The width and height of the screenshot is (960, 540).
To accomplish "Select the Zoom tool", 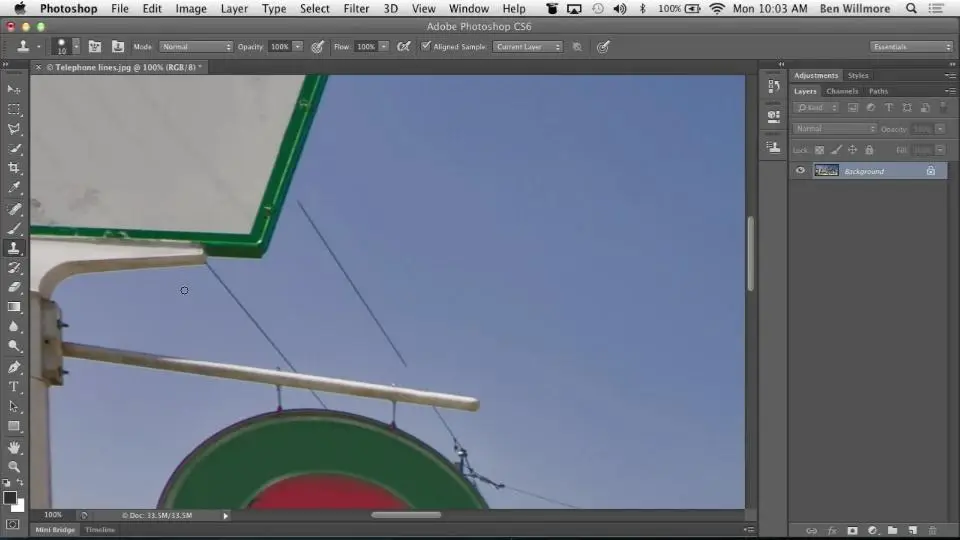I will (13, 467).
